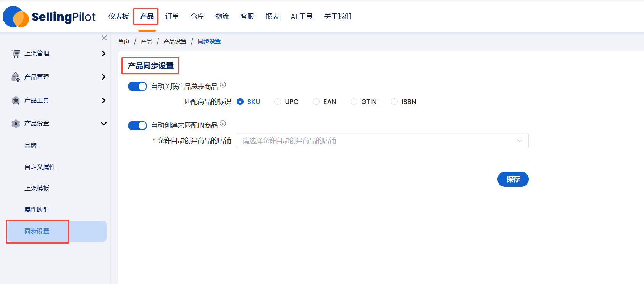Image resolution: width=644 pixels, height=284 pixels.
Task: Click the 保存 button
Action: click(513, 179)
